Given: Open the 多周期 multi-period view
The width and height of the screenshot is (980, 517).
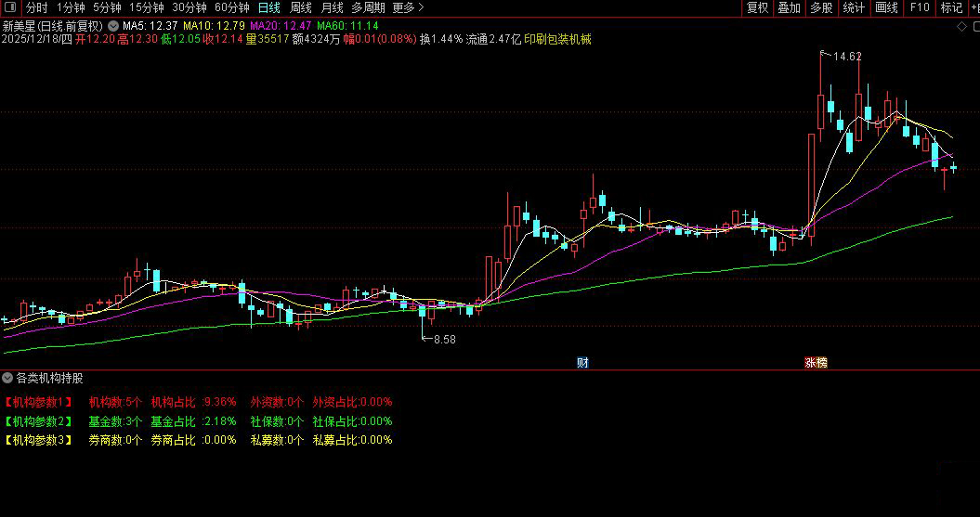Looking at the screenshot, I should tap(368, 7).
